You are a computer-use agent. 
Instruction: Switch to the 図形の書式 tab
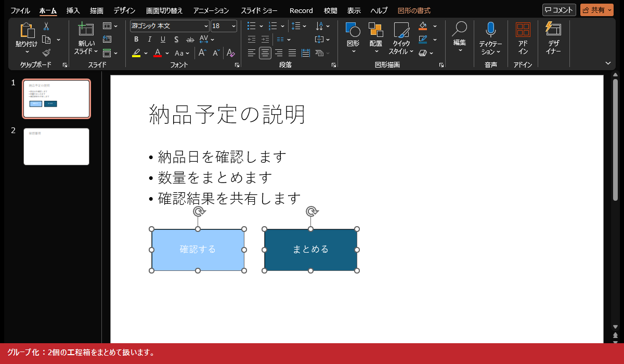pos(414,10)
